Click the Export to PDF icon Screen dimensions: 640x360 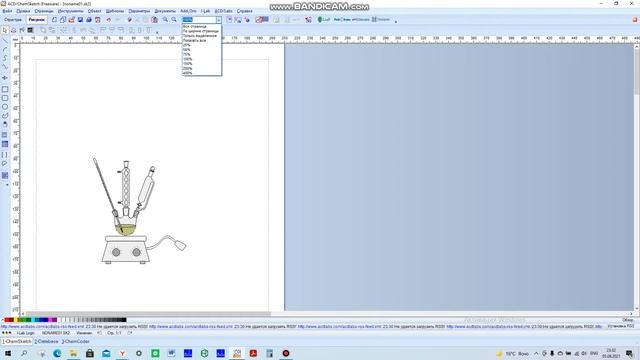click(x=98, y=20)
